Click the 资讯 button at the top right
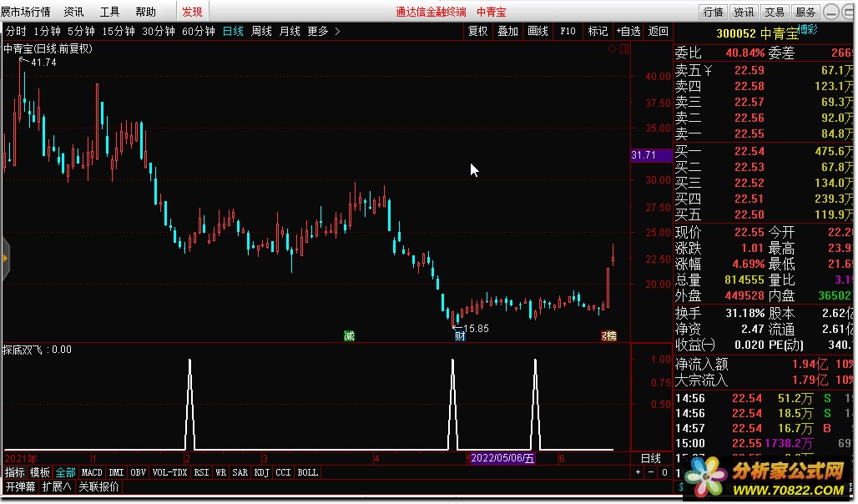Screen dimensions: 858x504 click(x=744, y=12)
